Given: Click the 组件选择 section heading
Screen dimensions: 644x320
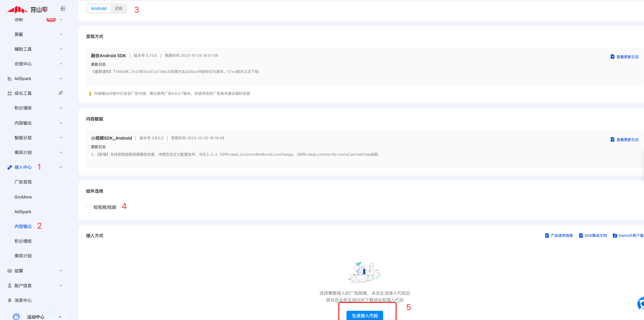Looking at the screenshot, I should point(95,191).
